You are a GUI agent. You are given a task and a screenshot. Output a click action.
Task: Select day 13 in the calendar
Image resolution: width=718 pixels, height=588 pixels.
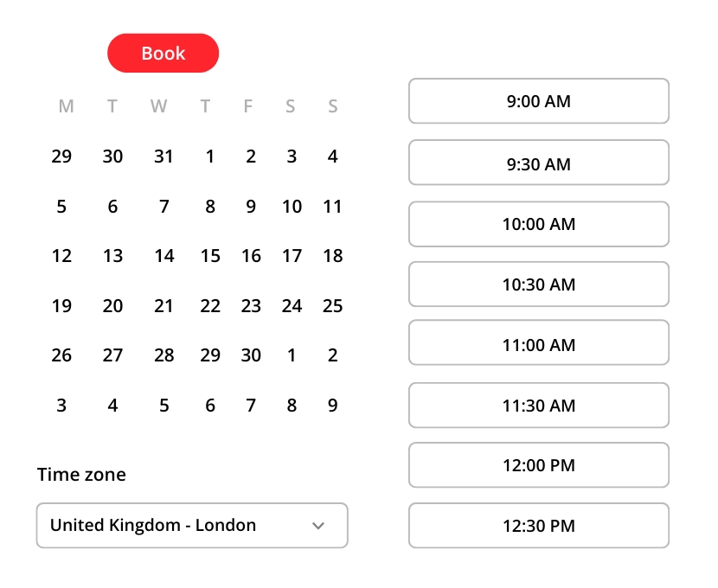tap(112, 256)
